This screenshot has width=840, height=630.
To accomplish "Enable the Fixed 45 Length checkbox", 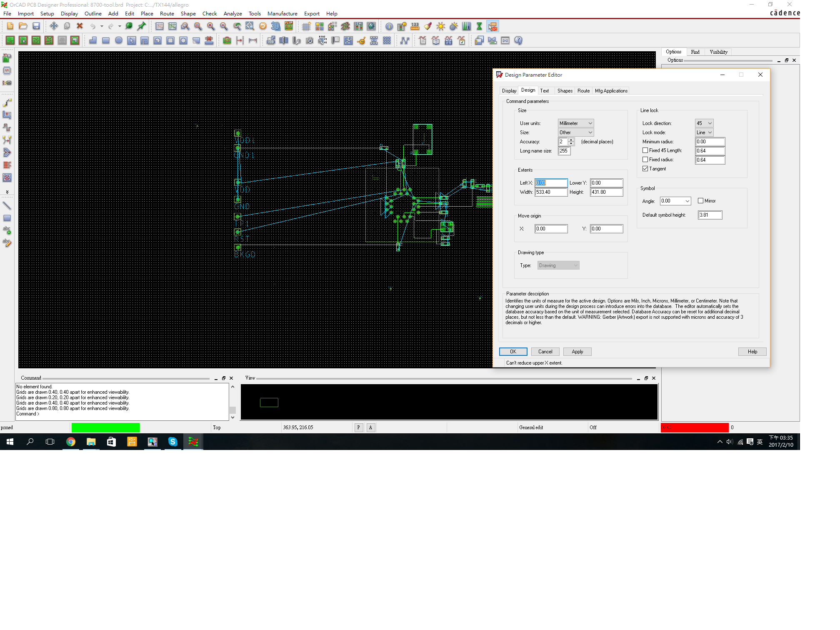I will coord(645,150).
